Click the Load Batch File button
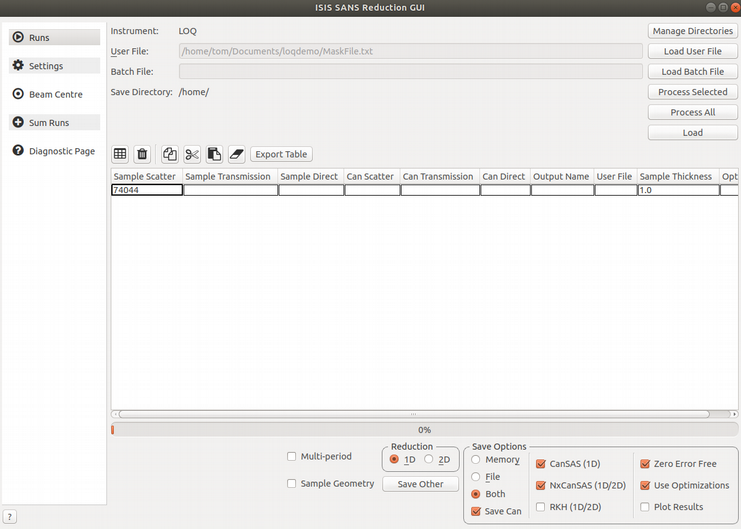The width and height of the screenshot is (741, 529). pyautogui.click(x=692, y=71)
